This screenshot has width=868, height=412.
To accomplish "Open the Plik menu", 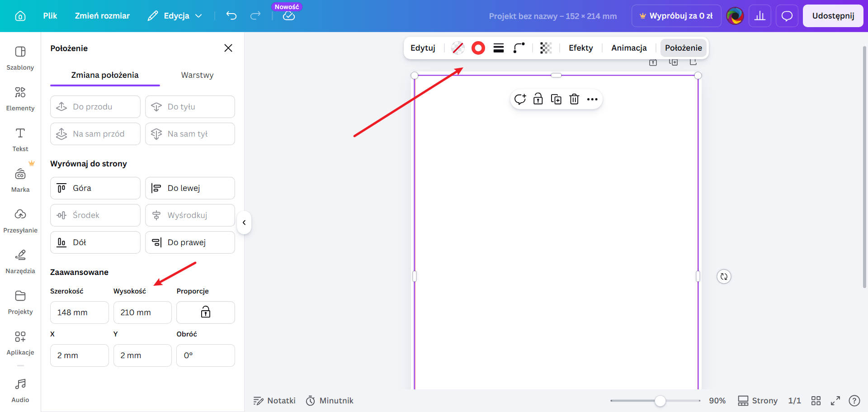I will [x=50, y=16].
